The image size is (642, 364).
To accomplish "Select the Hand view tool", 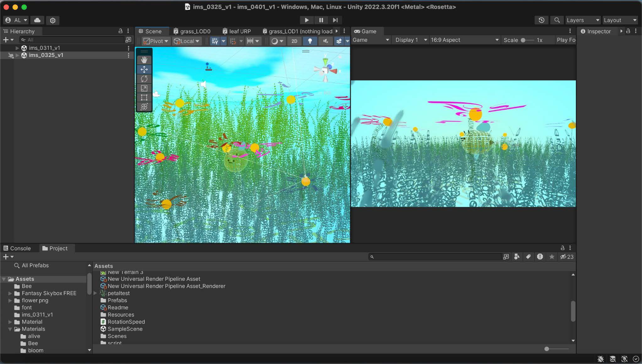I will (x=144, y=60).
